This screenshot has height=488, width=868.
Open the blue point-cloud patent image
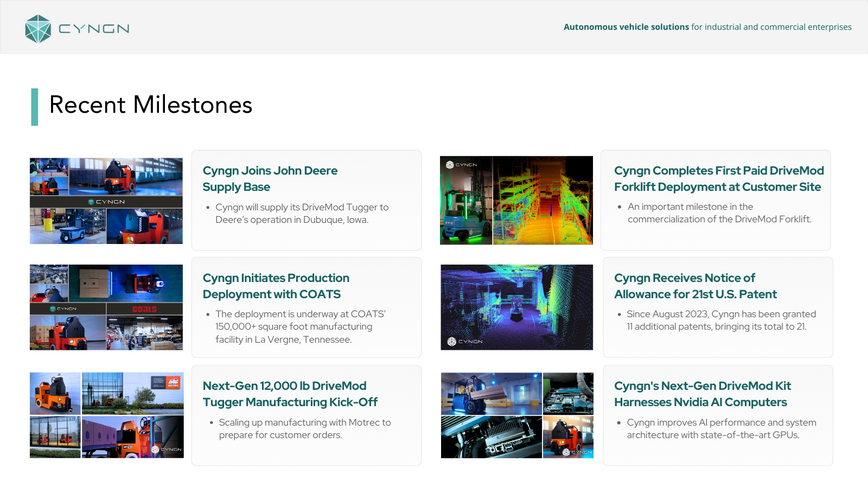tap(516, 307)
